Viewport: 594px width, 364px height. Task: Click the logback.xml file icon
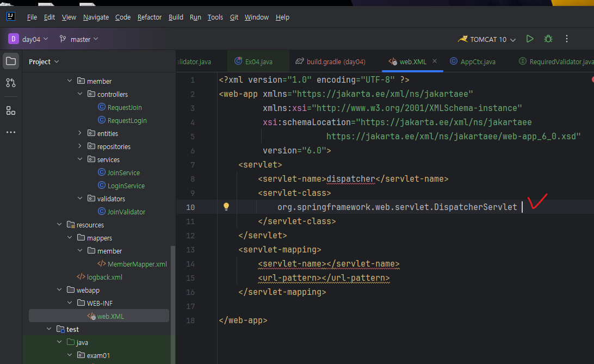point(81,276)
